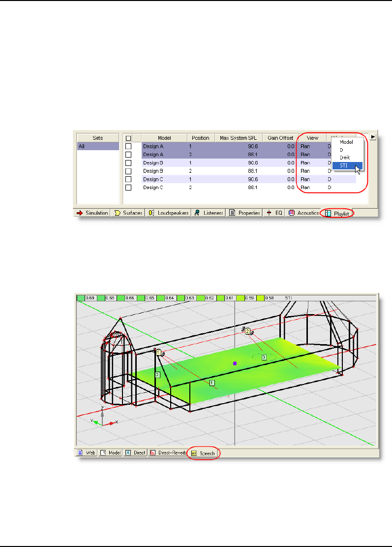Viewport: 392px width, 547px height.
Task: Select listener marker 3 inside the dashed ellipse
Action: click(264, 357)
